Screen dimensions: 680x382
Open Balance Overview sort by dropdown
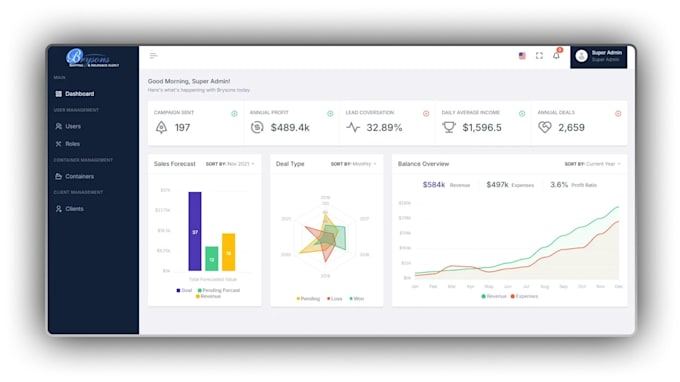pos(592,164)
